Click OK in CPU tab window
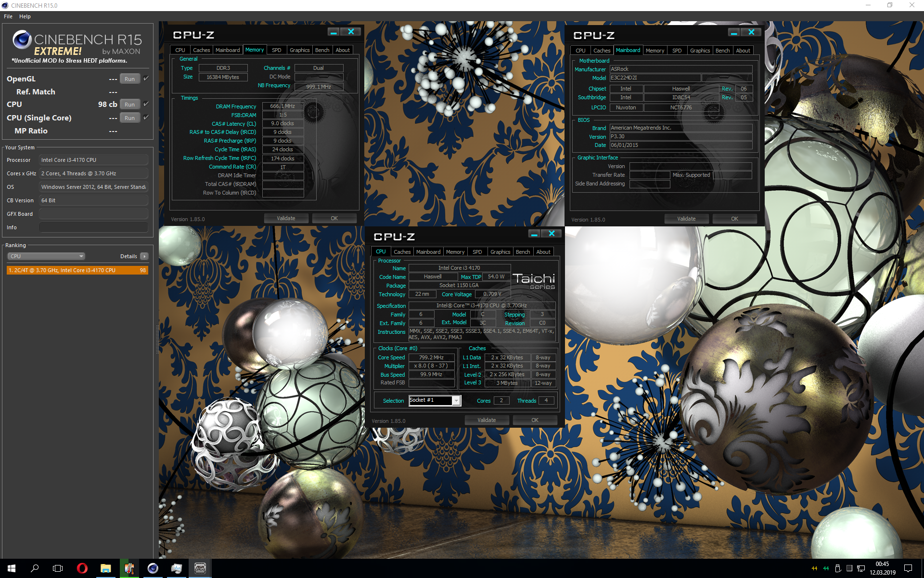This screenshot has height=578, width=924. (x=535, y=420)
